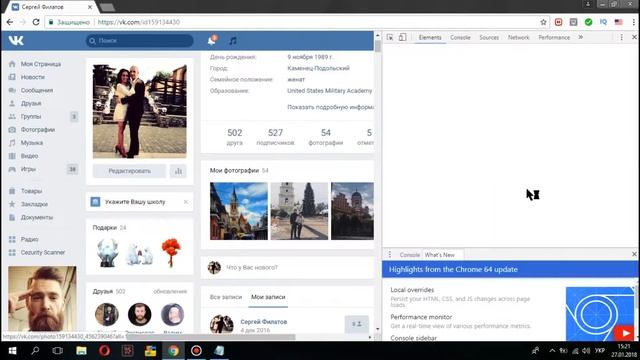Image resolution: width=640 pixels, height=360 pixels.
Task: Click the page vertical scrollbar down arrow
Action: 378,329
